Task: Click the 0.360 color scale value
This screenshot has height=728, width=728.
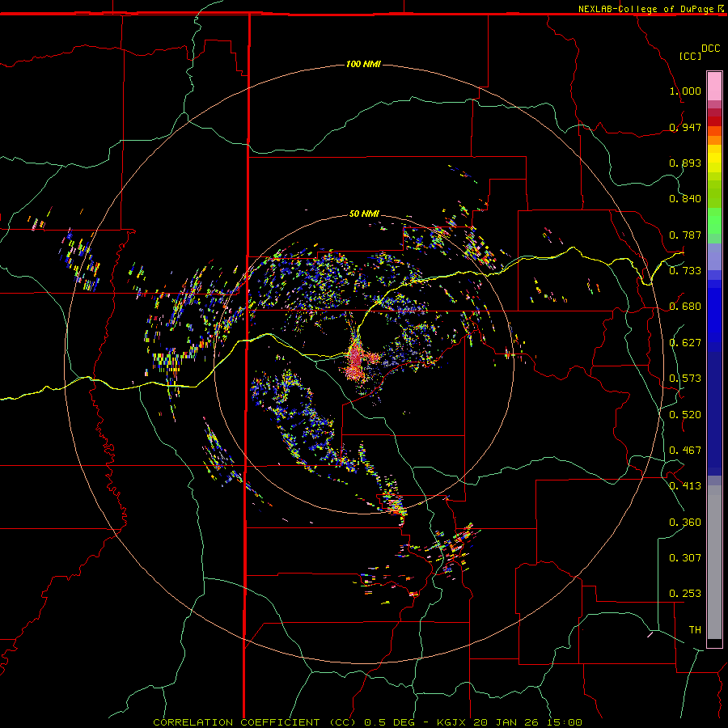Action: tap(685, 523)
